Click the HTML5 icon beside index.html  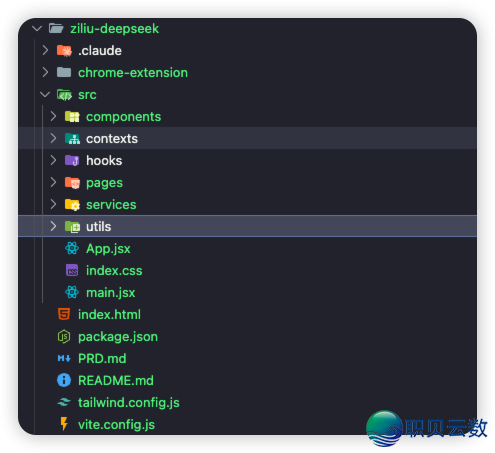click(64, 314)
